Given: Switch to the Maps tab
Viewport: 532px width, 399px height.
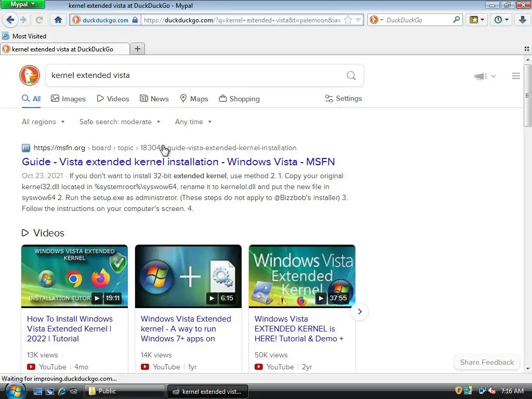Looking at the screenshot, I should [194, 99].
